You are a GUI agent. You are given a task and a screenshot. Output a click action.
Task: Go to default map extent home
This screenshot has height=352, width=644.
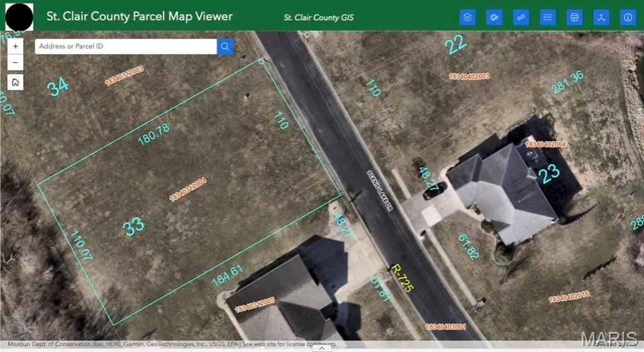15,82
